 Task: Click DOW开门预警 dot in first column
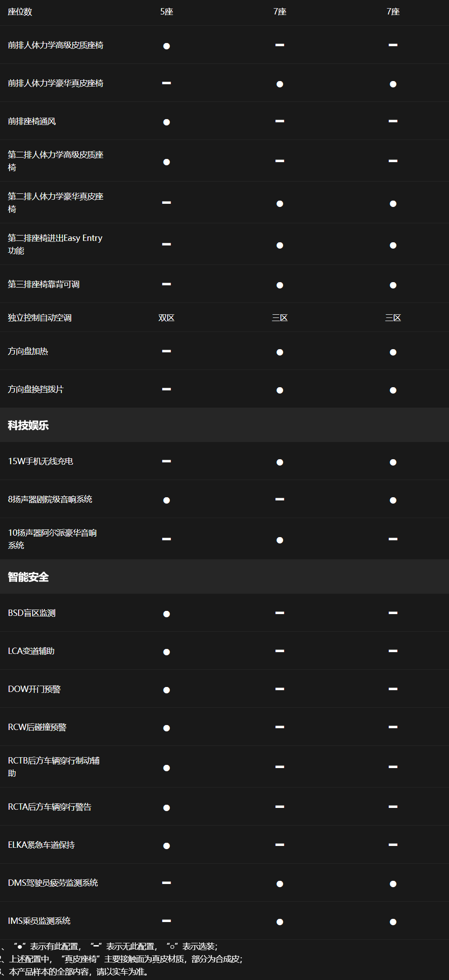tap(166, 690)
